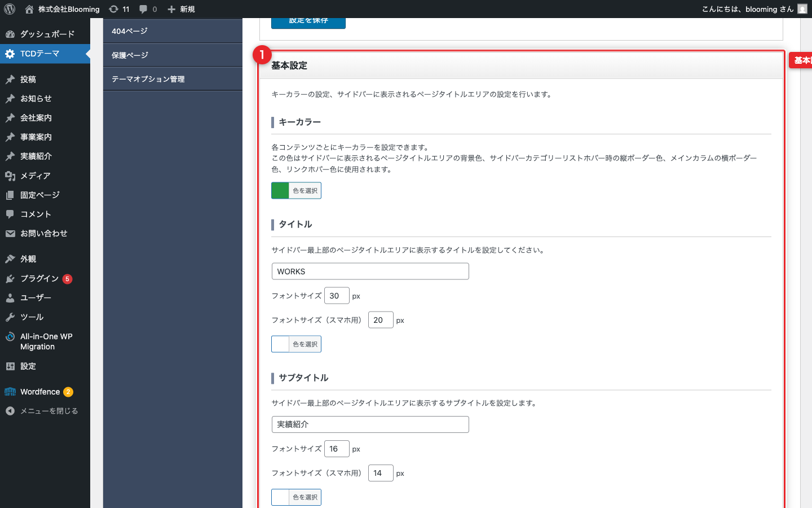
Task: Open the 外観 appearance menu
Action: coord(45,259)
